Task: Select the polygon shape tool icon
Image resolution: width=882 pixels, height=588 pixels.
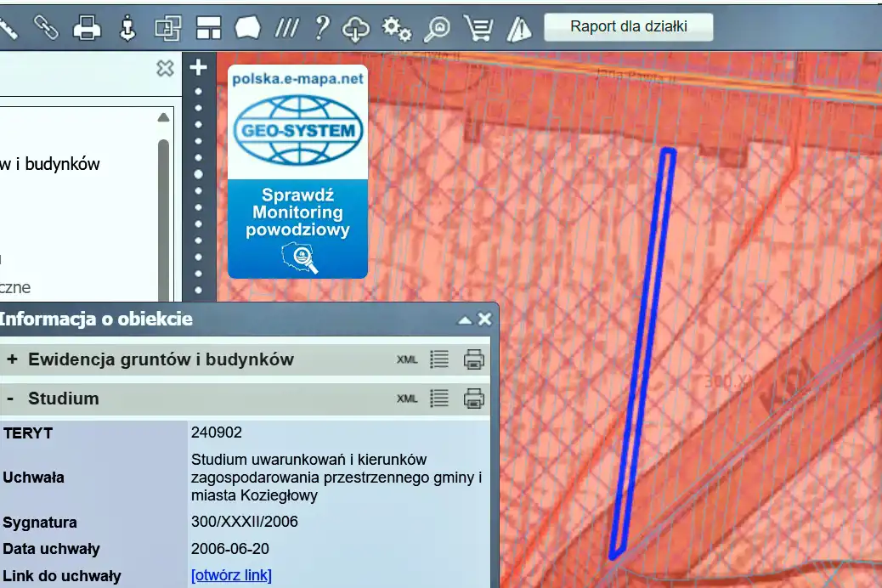Action: pyautogui.click(x=247, y=28)
